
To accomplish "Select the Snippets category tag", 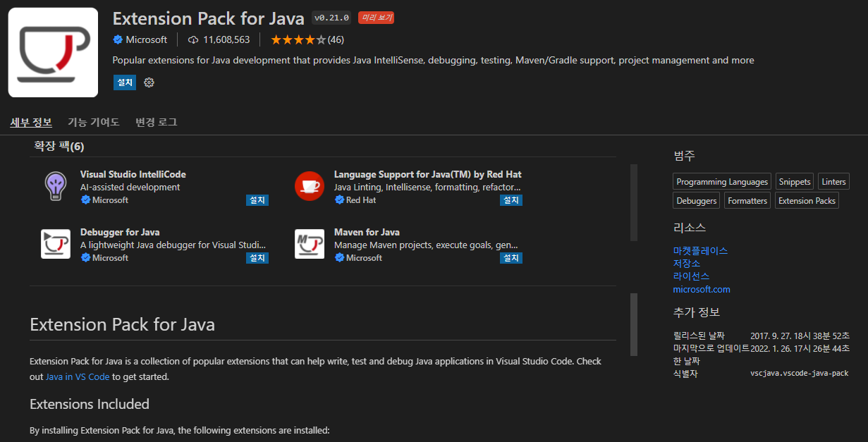I will tap(795, 182).
